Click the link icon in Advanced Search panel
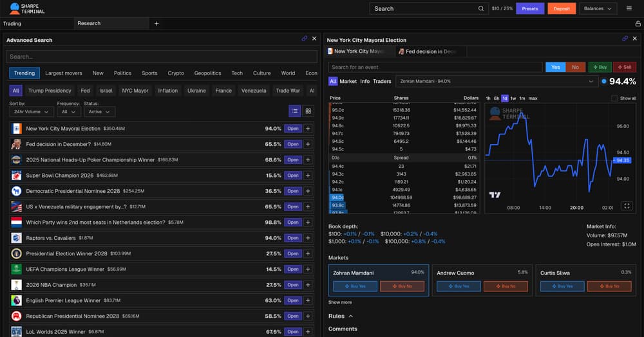 pyautogui.click(x=305, y=39)
